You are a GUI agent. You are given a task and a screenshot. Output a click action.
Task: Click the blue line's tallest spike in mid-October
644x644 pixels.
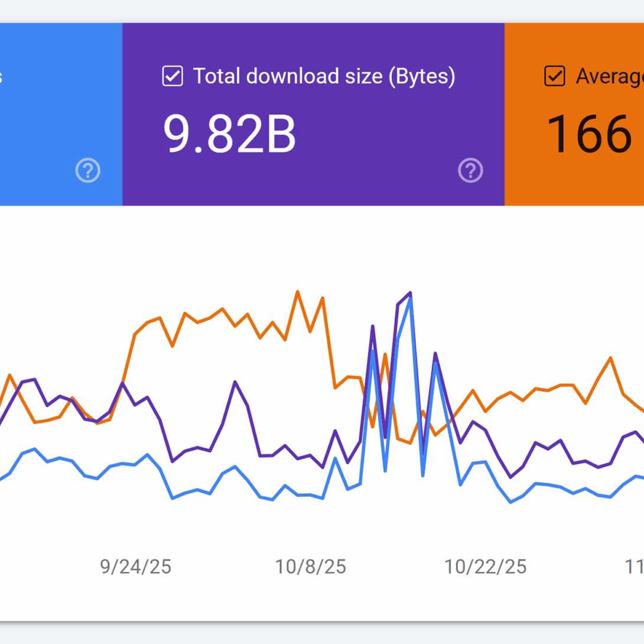click(410, 297)
